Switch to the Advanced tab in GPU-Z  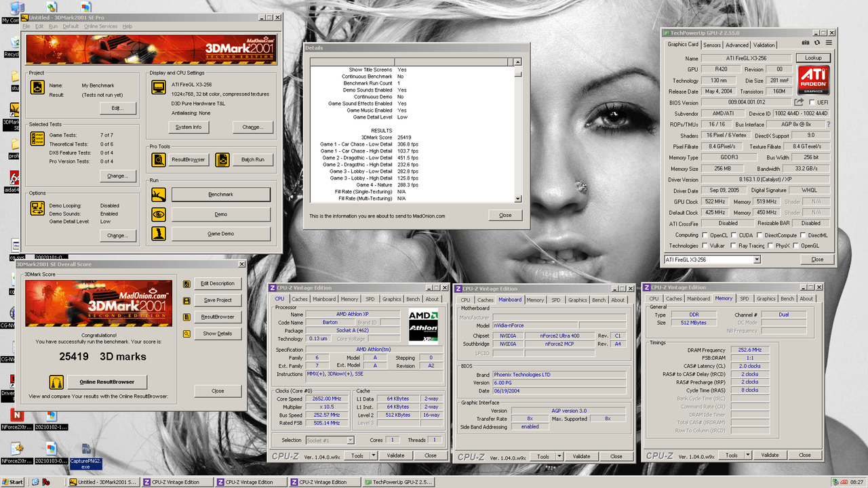click(x=737, y=45)
